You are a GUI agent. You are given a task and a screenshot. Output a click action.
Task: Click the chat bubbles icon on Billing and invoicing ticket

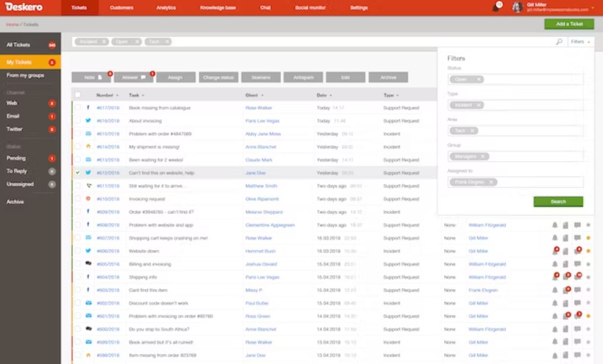click(x=88, y=264)
